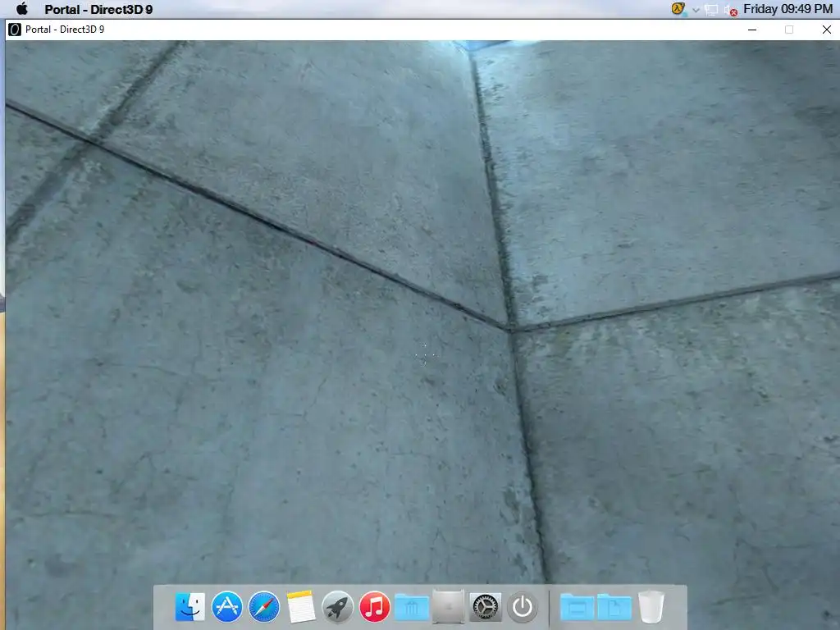Open the network display tray icon
The height and width of the screenshot is (630, 840).
tap(711, 10)
